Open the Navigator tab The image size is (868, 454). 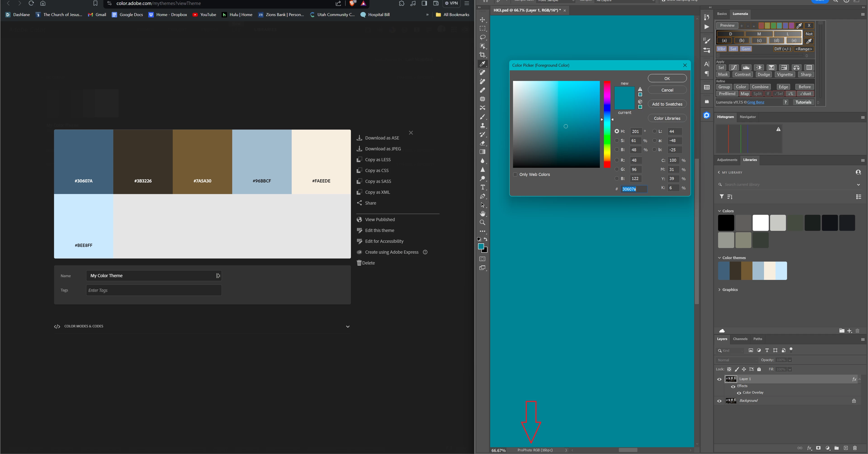(747, 117)
